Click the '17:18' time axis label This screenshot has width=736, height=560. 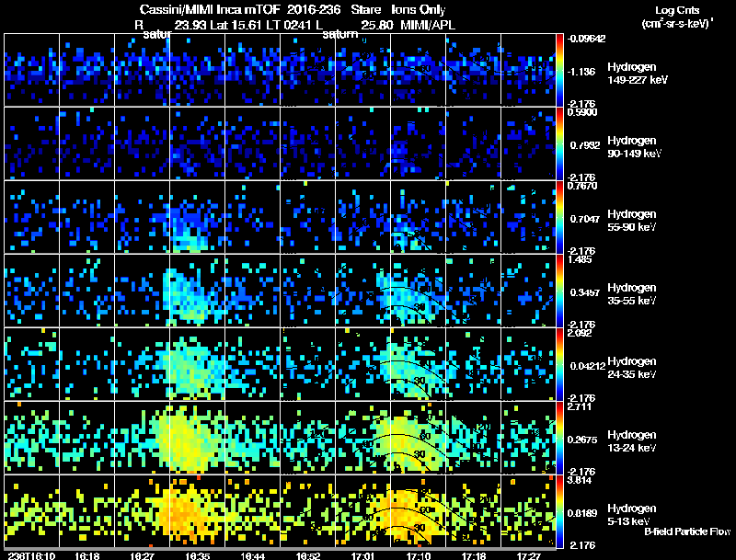click(x=474, y=555)
